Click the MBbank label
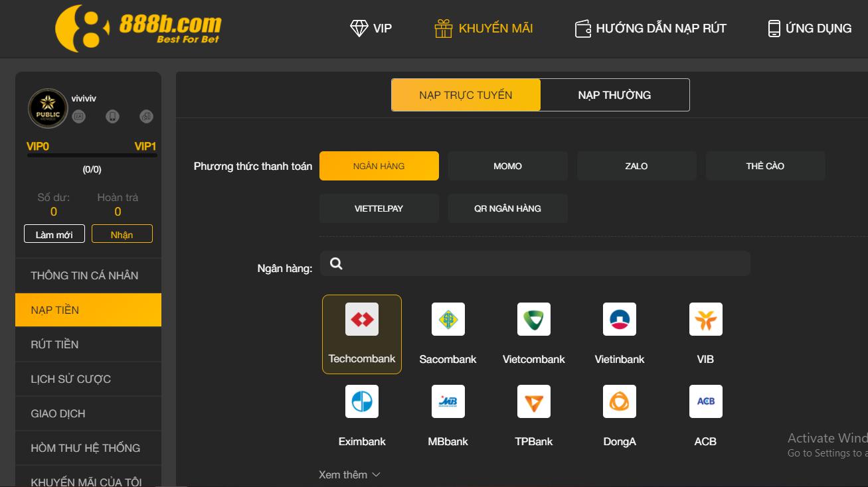Screen dimensions: 868x487 coord(448,441)
